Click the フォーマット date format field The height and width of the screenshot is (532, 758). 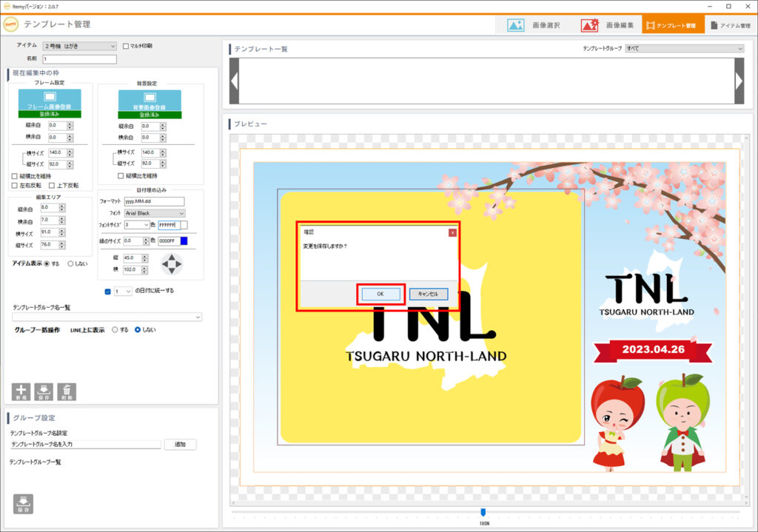pyautogui.click(x=154, y=201)
